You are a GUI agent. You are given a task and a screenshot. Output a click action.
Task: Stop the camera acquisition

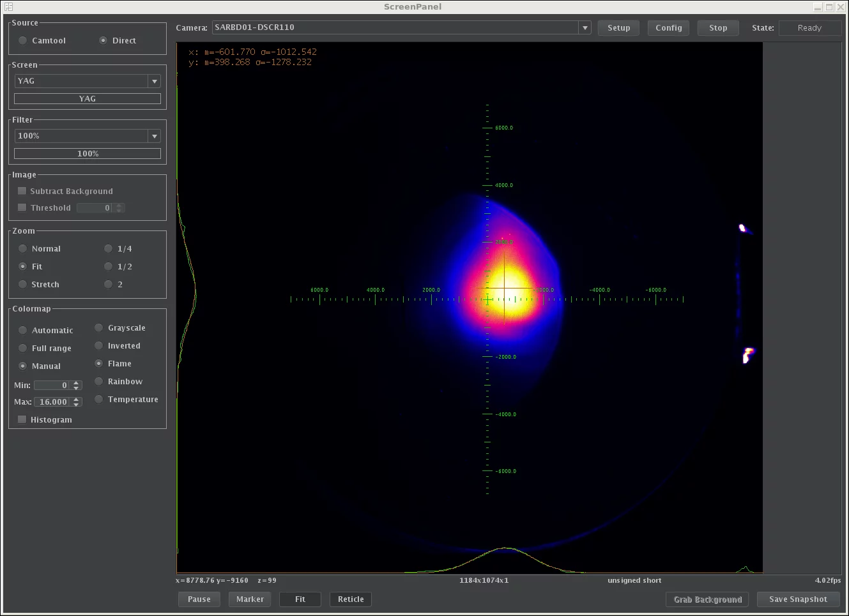click(x=717, y=27)
